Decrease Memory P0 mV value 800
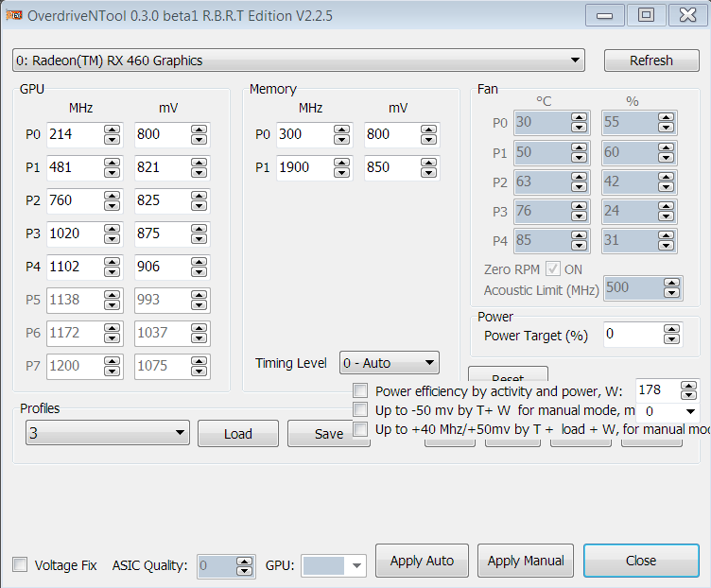This screenshot has width=711, height=588. pos(428,139)
